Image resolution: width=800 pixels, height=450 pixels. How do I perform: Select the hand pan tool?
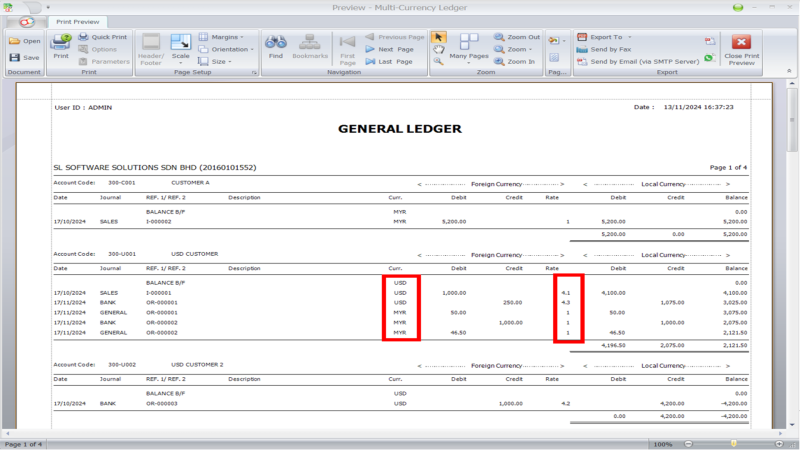click(x=438, y=49)
